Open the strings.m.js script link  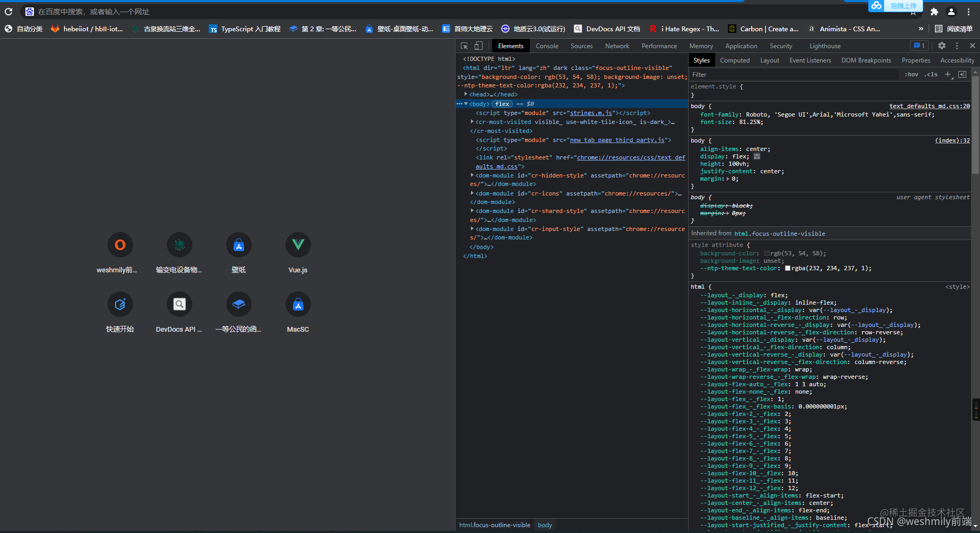click(591, 113)
